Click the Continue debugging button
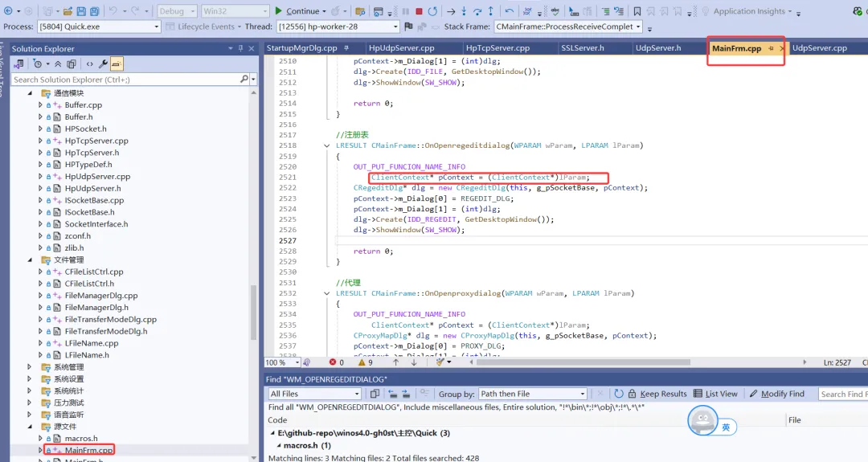The height and width of the screenshot is (462, 868). pyautogui.click(x=297, y=11)
